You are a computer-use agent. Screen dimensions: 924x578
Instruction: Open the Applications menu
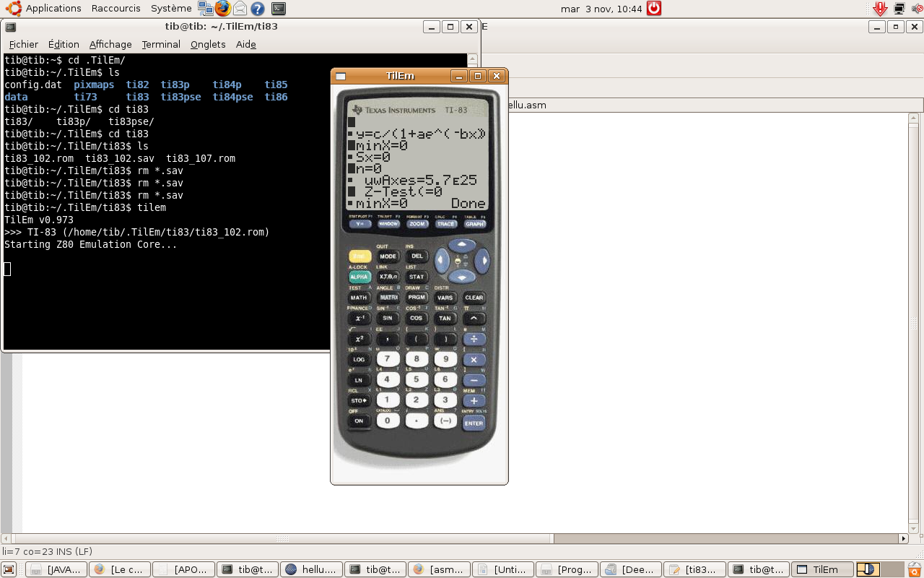pos(53,9)
